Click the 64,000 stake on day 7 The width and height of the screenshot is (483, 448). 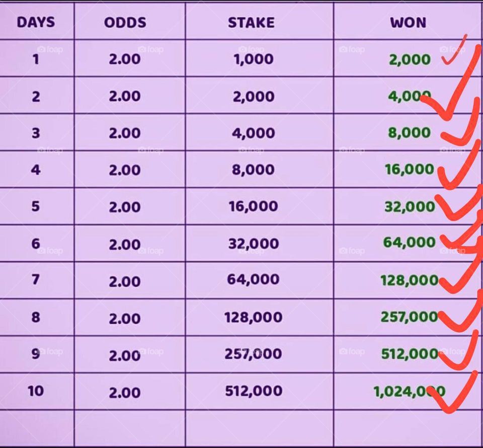pyautogui.click(x=253, y=279)
